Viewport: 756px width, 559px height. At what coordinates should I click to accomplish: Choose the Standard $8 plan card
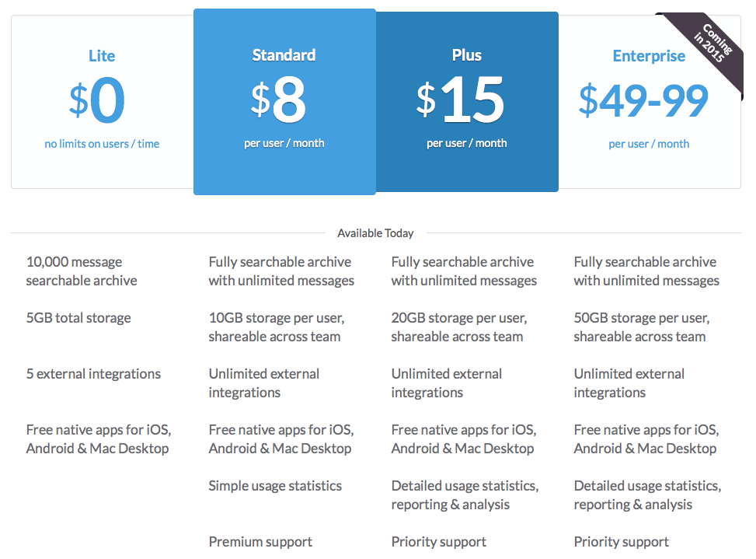point(284,101)
